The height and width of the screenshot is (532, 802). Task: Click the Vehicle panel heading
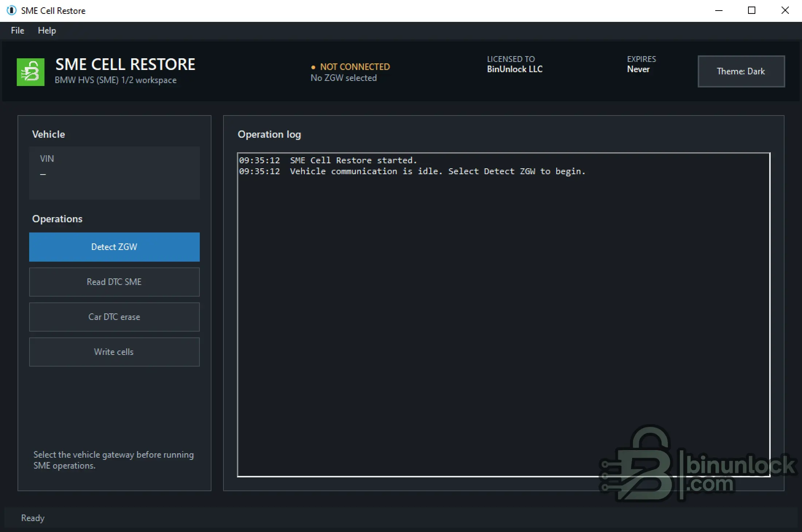click(x=48, y=134)
